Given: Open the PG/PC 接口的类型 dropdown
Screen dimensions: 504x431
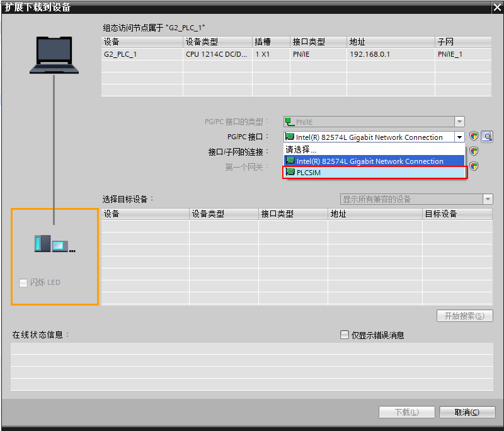Looking at the screenshot, I should point(460,122).
